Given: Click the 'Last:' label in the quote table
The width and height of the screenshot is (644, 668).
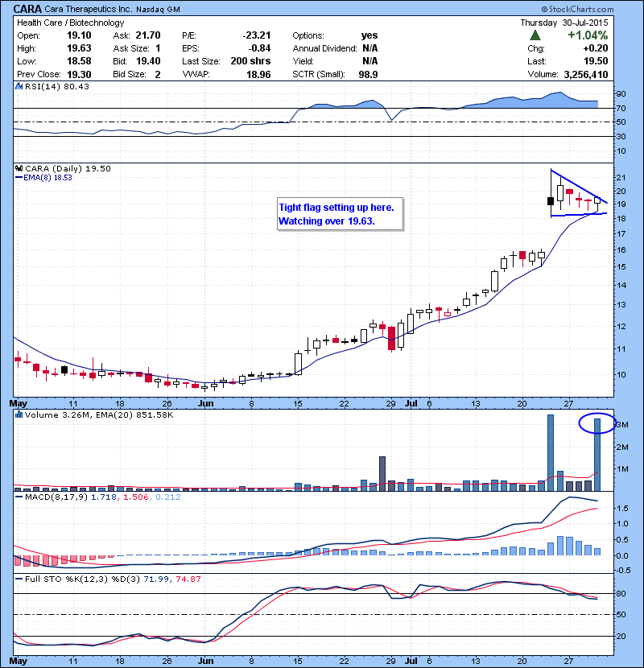Looking at the screenshot, I should [537, 61].
